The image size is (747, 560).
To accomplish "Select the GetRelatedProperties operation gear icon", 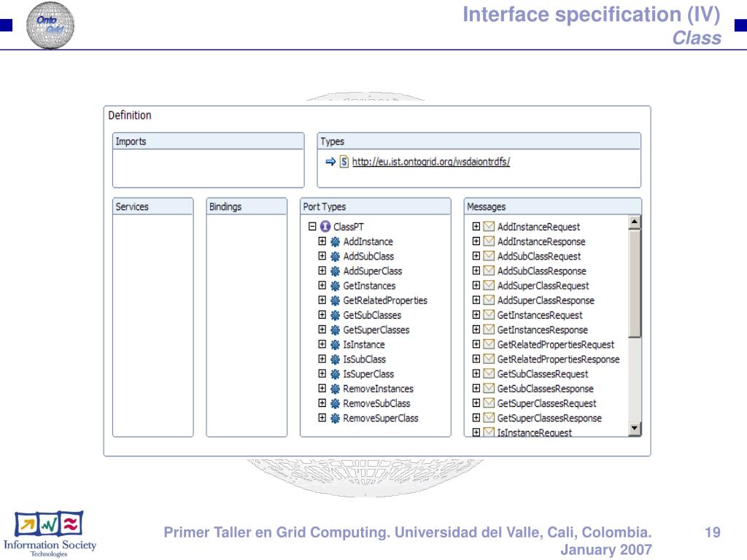I will [336, 301].
